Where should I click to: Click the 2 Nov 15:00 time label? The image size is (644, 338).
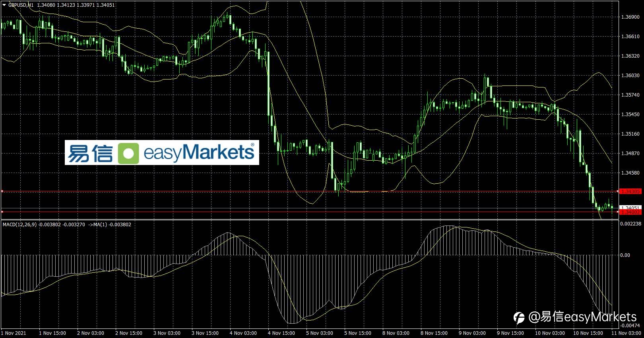click(x=129, y=333)
